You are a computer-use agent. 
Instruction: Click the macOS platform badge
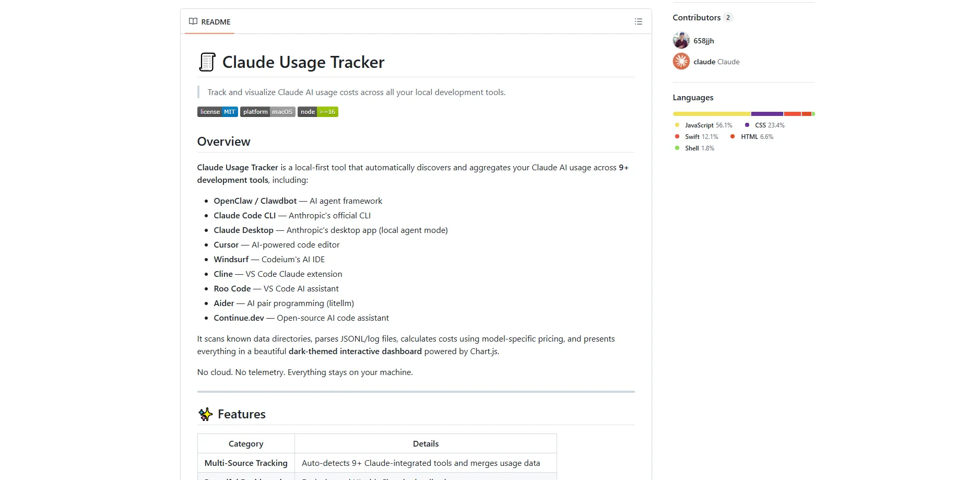267,111
